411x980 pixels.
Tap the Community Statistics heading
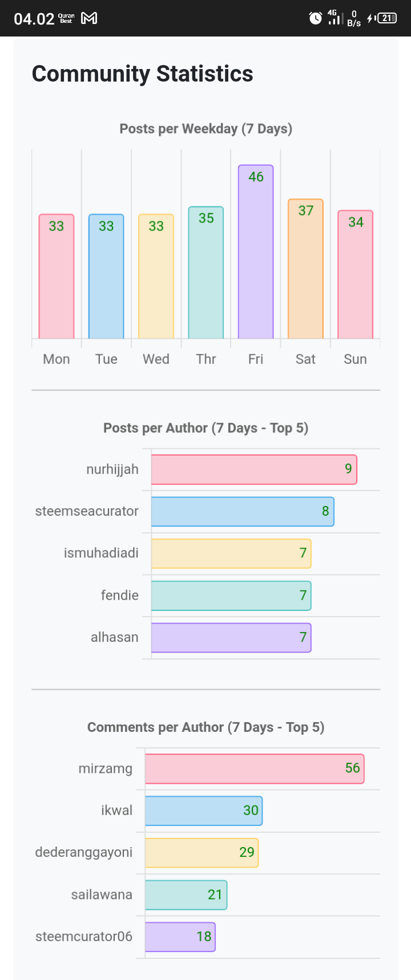coord(143,74)
